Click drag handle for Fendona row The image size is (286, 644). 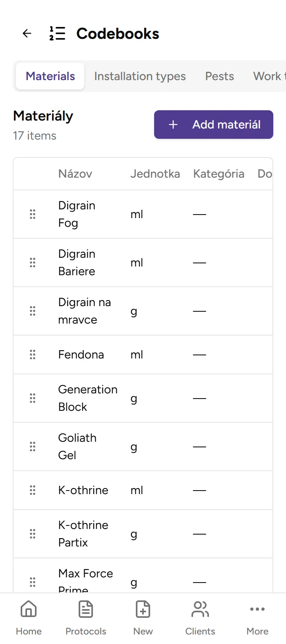(x=33, y=355)
